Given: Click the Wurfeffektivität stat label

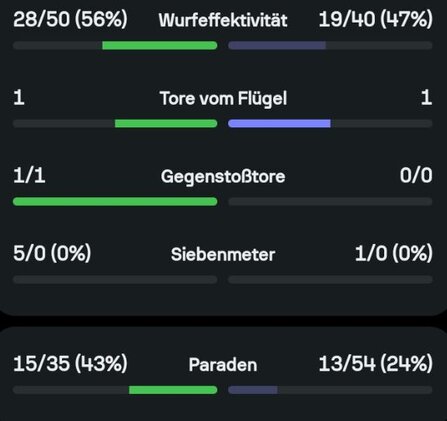Looking at the screenshot, I should tap(223, 20).
